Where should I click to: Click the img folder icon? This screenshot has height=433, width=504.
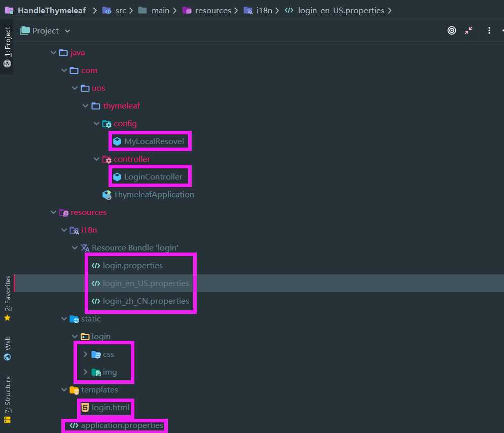click(x=96, y=372)
